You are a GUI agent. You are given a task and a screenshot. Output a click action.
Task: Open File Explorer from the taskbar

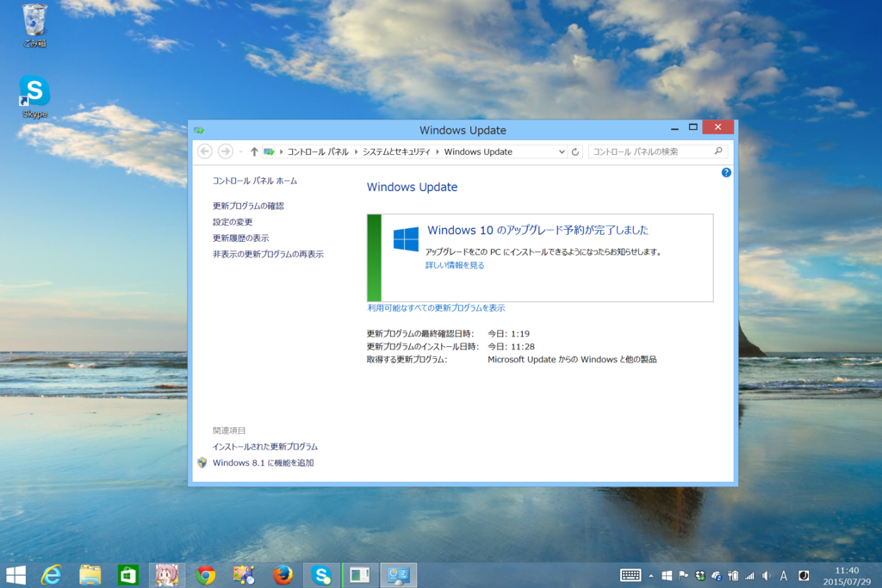90,575
